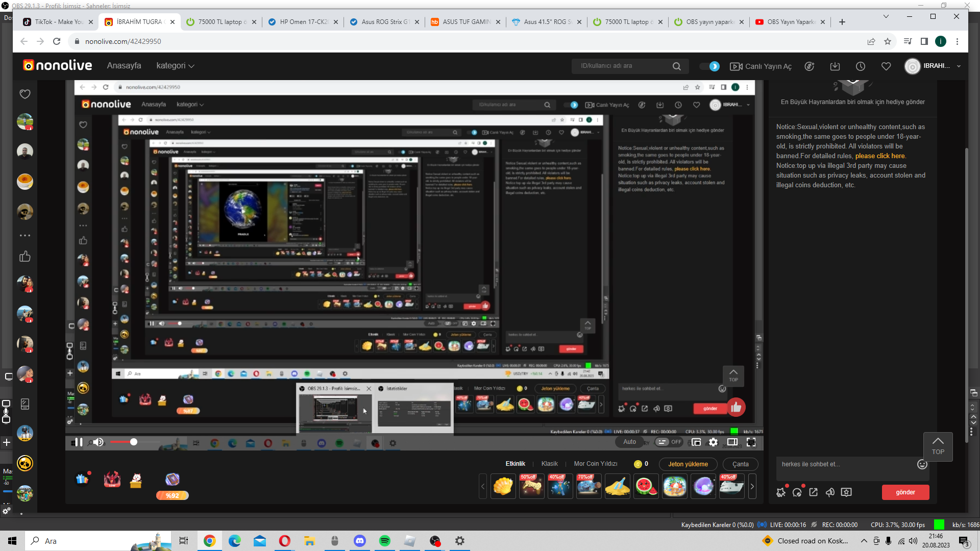Click the favorites heart icon in header
Viewport: 980px width, 551px height.
pos(886,66)
